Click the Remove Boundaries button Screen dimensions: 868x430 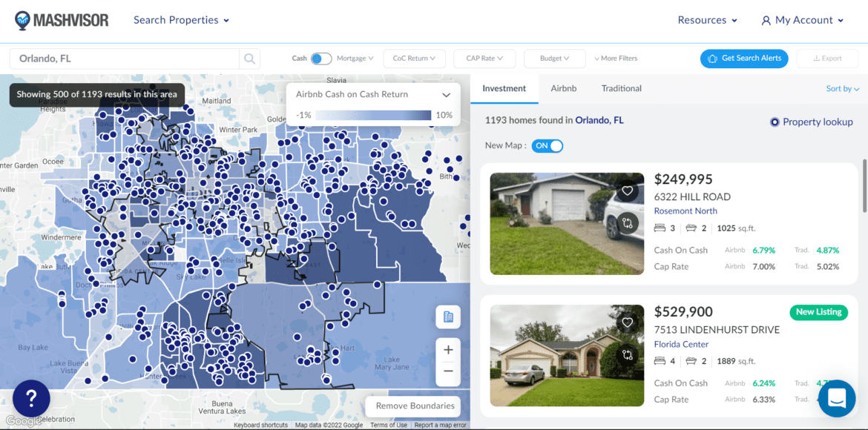(412, 406)
